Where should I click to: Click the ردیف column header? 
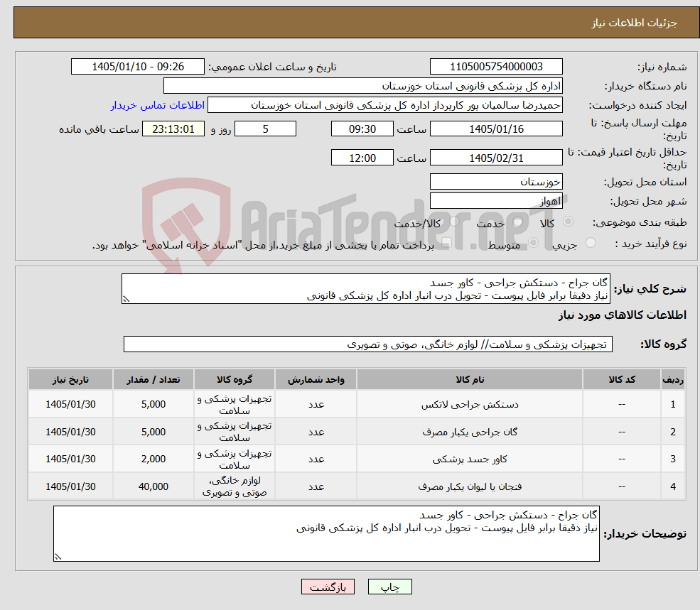click(x=673, y=379)
